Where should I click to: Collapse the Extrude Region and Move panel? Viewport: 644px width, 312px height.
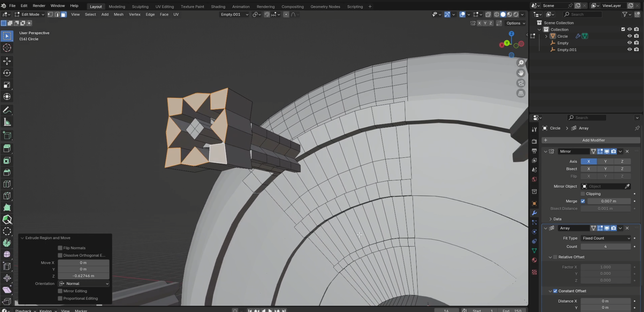pos(22,238)
